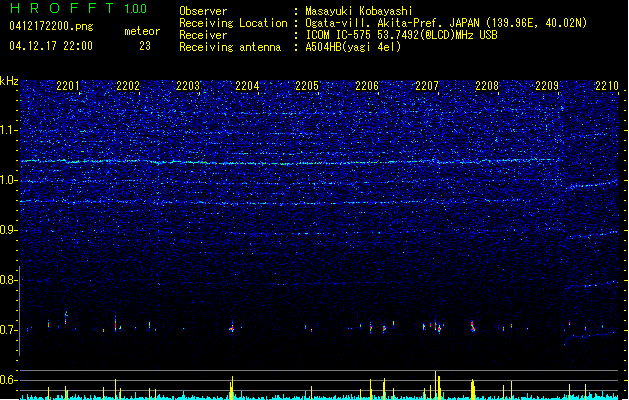629x400 pixels.
Task: Click the meteor count value 23
Action: (145, 46)
